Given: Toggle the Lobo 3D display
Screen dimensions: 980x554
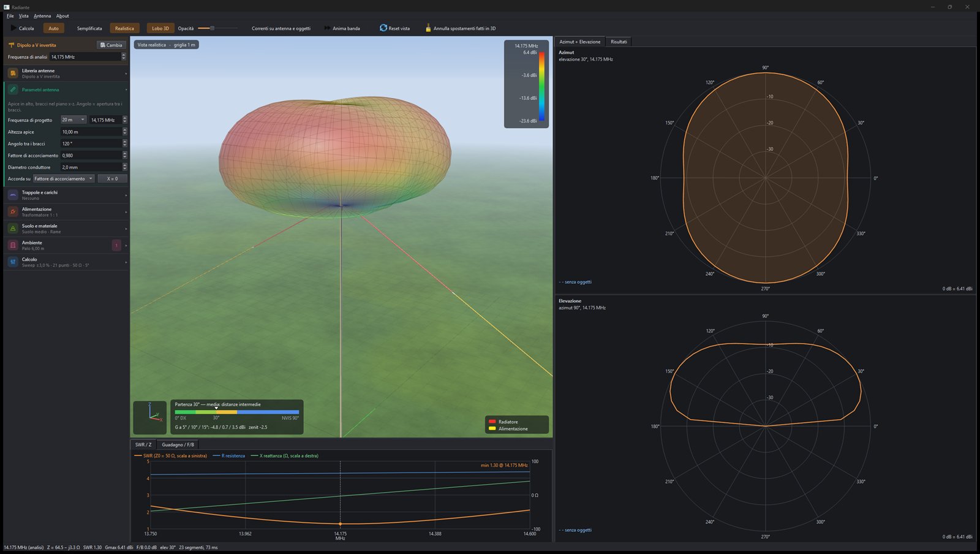Looking at the screenshot, I should pyautogui.click(x=160, y=28).
